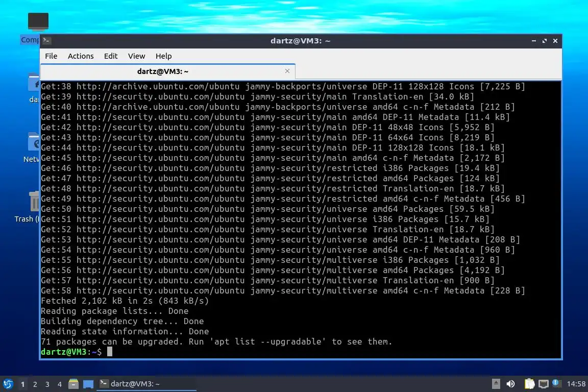Minimize the terminal window
This screenshot has height=392, width=588.
[x=533, y=40]
